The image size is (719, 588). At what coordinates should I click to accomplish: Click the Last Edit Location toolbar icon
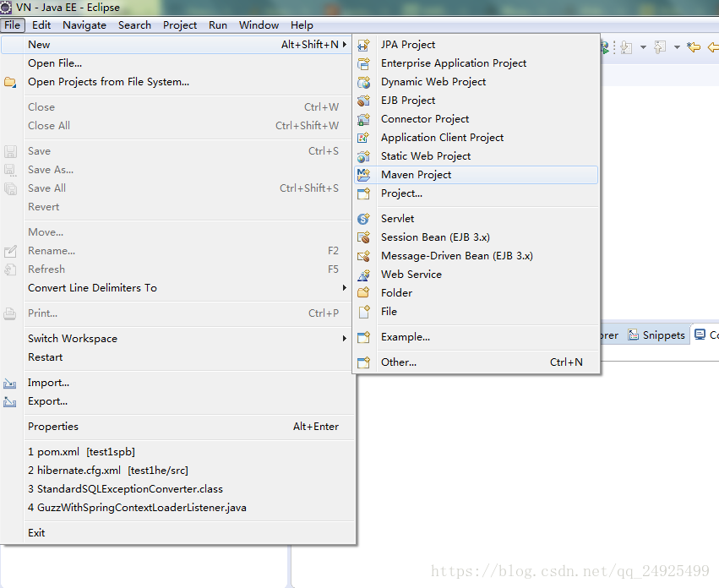[694, 46]
